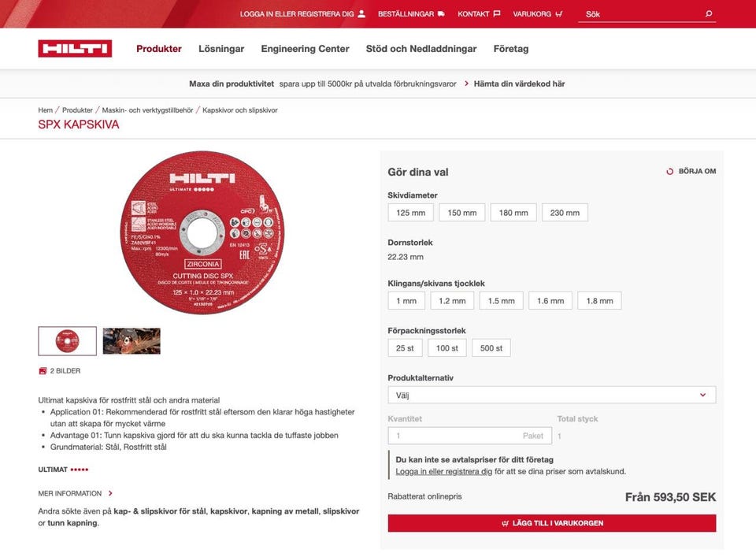Open the Produktalternativ Välj dropdown
The width and height of the screenshot is (756, 557).
click(551, 395)
